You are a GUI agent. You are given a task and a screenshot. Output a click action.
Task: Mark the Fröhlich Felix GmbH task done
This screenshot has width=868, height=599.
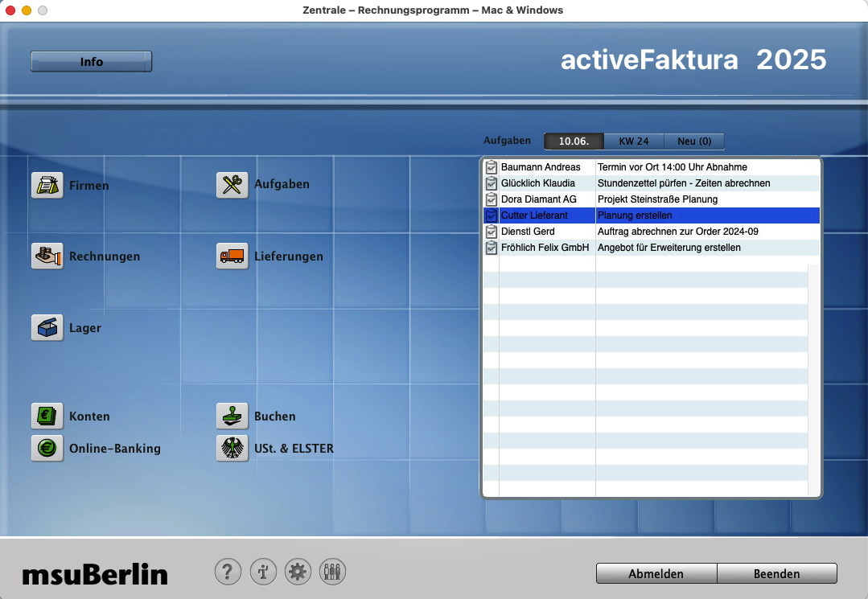coord(492,248)
